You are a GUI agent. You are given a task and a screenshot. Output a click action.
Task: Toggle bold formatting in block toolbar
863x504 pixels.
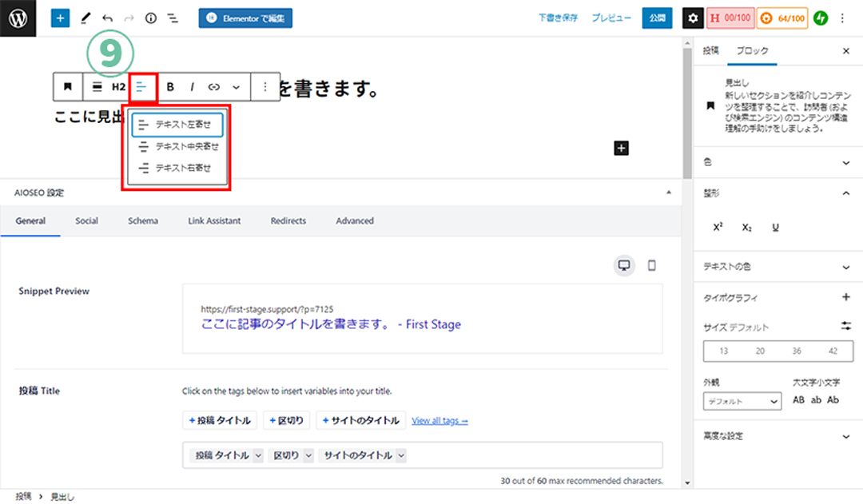click(170, 87)
